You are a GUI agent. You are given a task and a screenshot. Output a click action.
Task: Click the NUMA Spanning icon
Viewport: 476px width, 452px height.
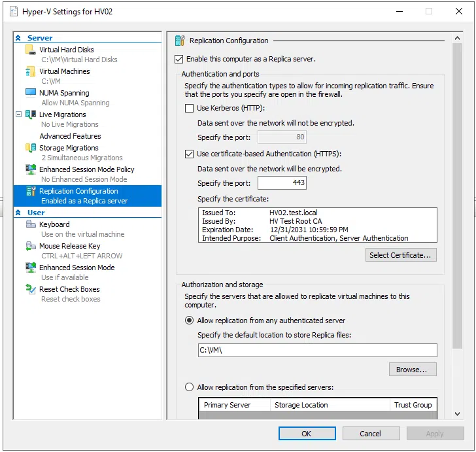(30, 93)
